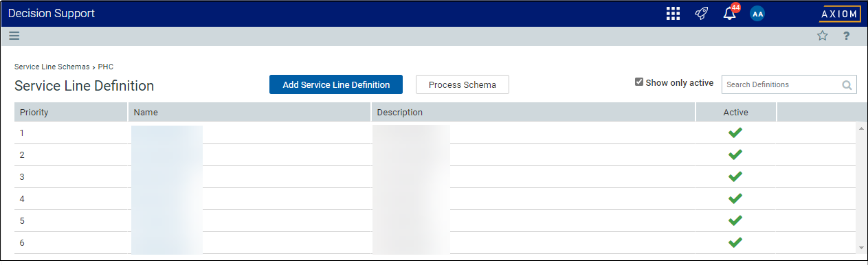Click the search magnifier icon

point(847,85)
